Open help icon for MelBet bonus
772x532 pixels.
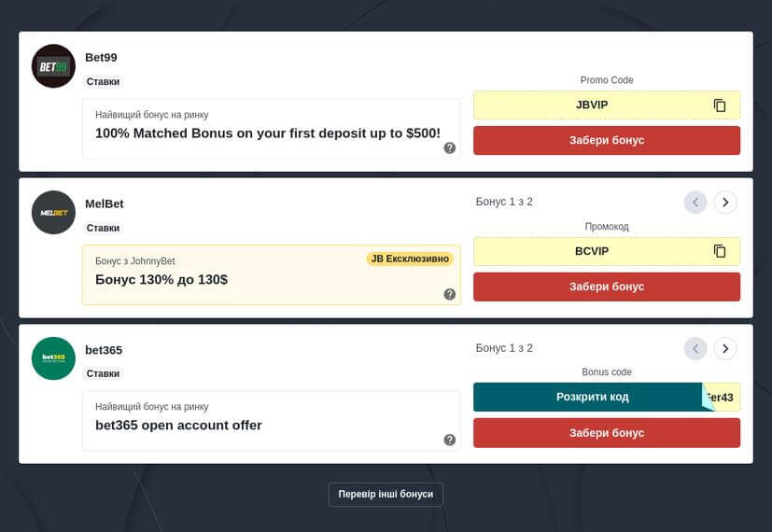click(450, 294)
